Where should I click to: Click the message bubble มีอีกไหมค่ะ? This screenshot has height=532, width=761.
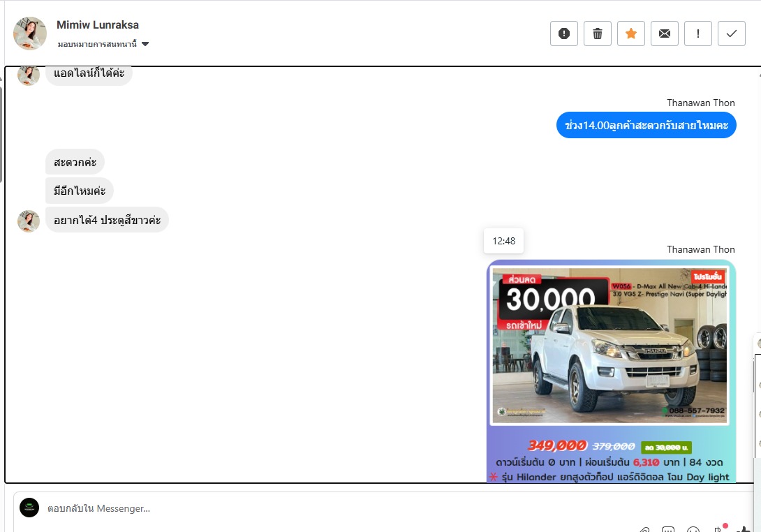[80, 191]
